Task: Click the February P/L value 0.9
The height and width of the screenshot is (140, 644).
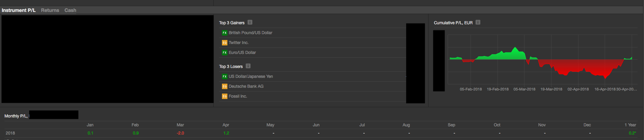Action: (136, 133)
